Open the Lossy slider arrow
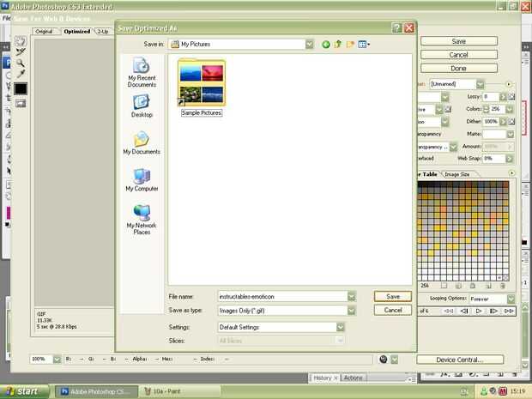 point(503,97)
